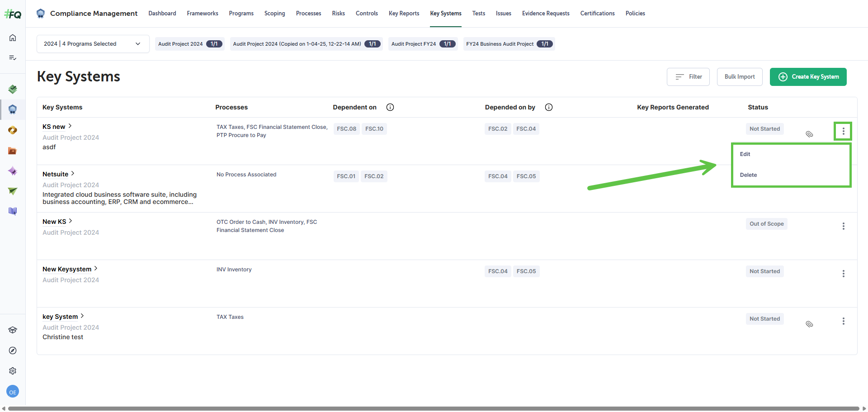Click info icon beside Dependent on
The image size is (868, 412).
pos(390,107)
